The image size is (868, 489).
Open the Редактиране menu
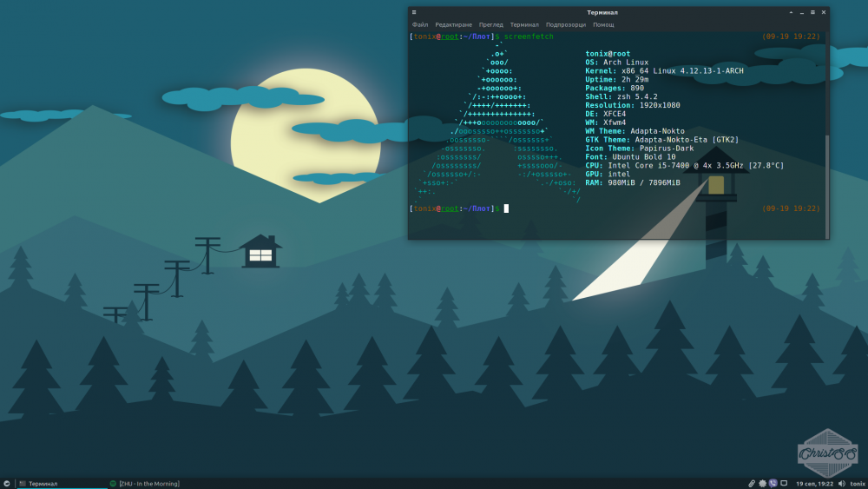click(x=453, y=25)
